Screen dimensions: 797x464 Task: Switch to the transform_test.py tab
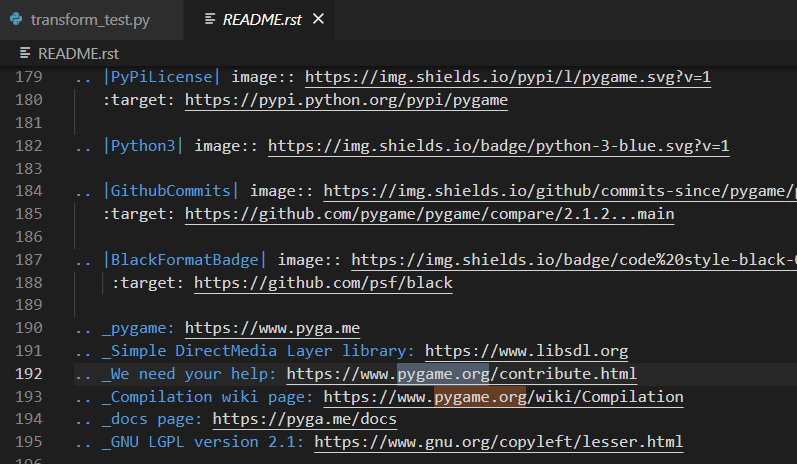pos(90,20)
